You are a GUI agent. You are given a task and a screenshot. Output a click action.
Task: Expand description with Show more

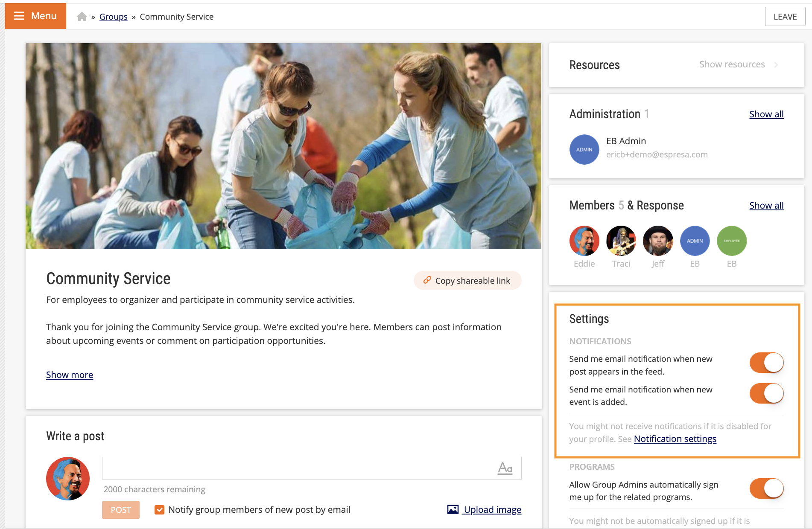[x=70, y=375]
